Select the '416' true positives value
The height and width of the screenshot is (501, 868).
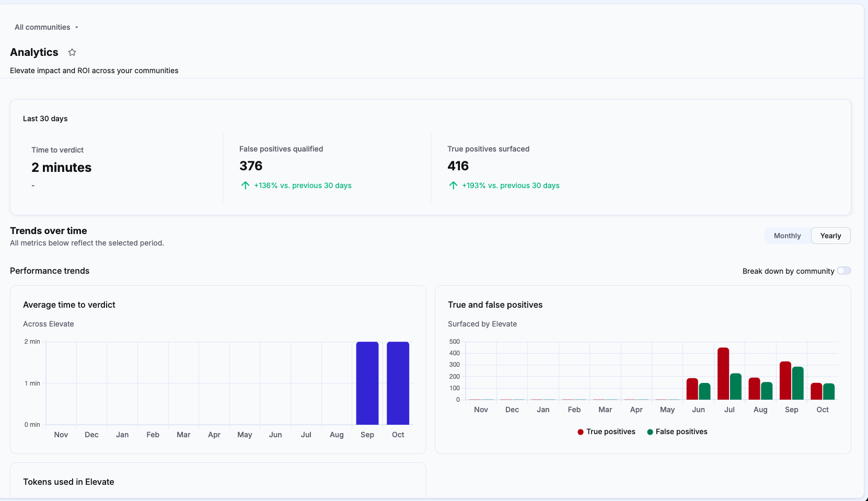[458, 166]
